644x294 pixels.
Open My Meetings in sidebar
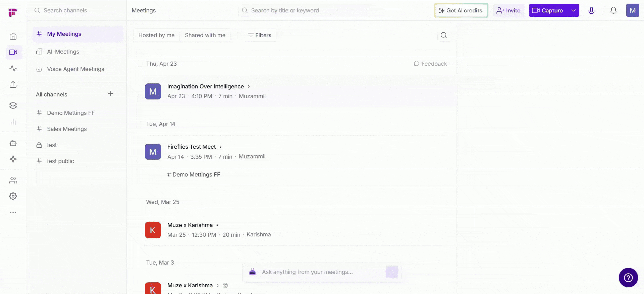click(78, 34)
